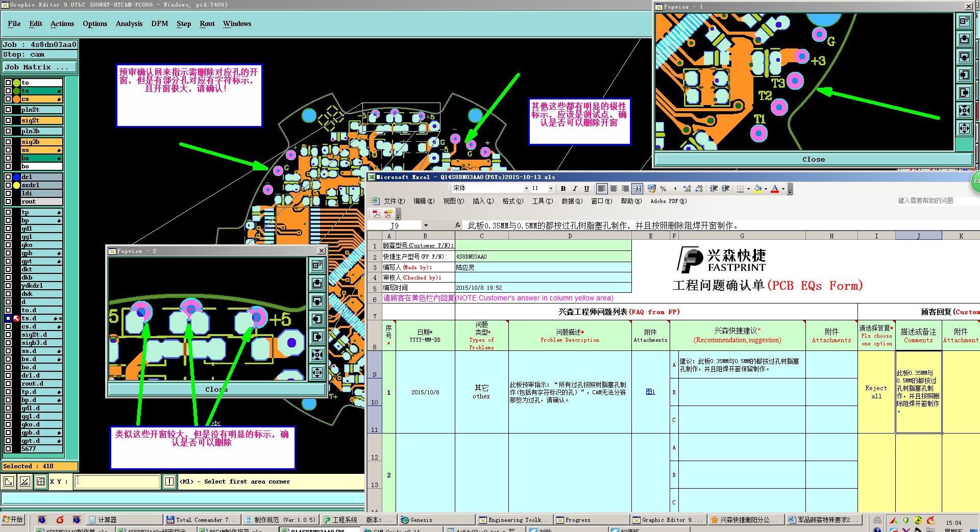This screenshot has width=980, height=532.
Task: Click first Adobe PDF convert icon
Action: pyautogui.click(x=376, y=214)
